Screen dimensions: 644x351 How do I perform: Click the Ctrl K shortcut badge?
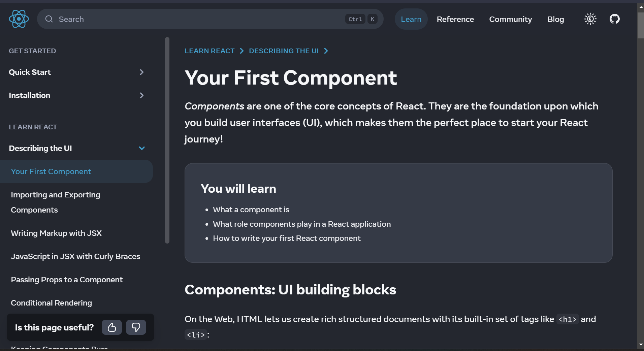(x=361, y=19)
